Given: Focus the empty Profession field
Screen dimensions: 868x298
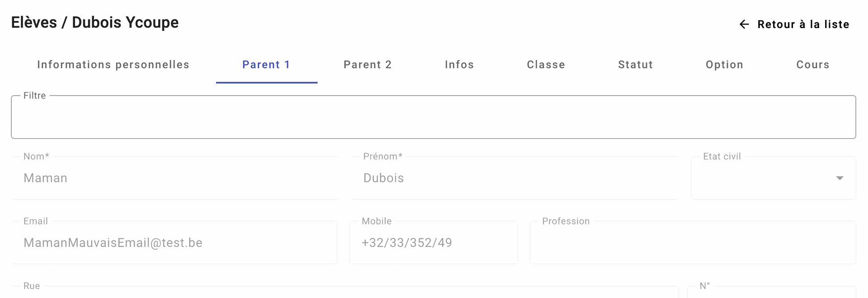Looking at the screenshot, I should [693, 243].
